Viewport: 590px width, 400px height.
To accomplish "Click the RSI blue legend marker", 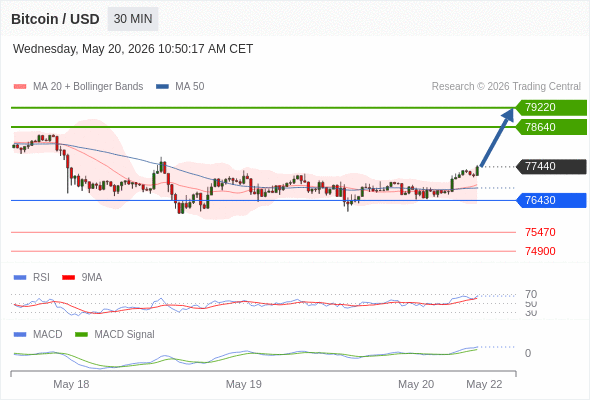I will click(x=20, y=278).
